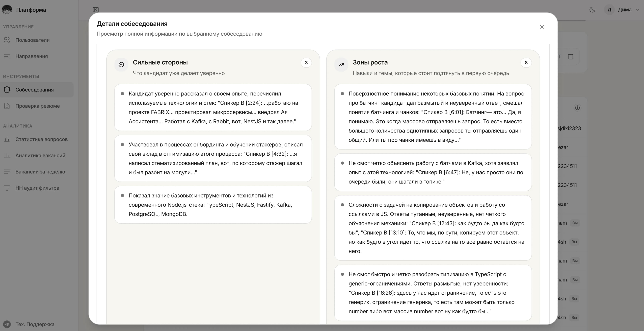Click the info icon on the right panel
This screenshot has height=331, width=644.
point(577,108)
